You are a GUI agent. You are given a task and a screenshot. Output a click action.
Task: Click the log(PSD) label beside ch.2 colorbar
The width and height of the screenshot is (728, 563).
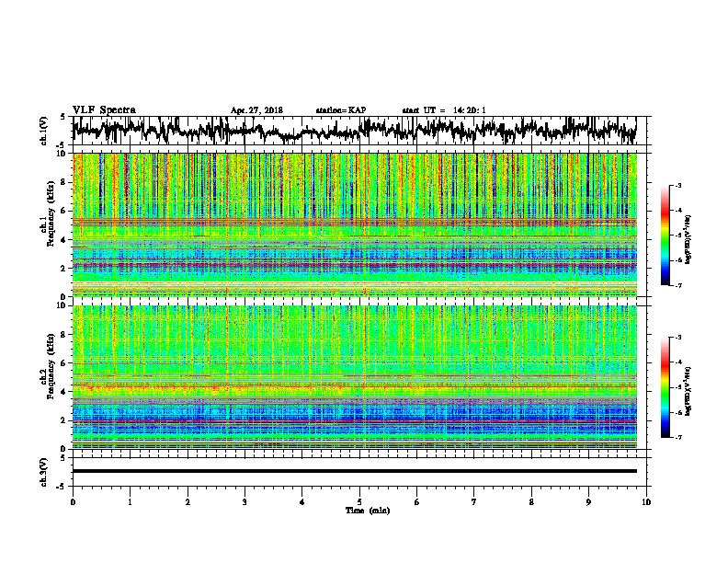coord(688,391)
